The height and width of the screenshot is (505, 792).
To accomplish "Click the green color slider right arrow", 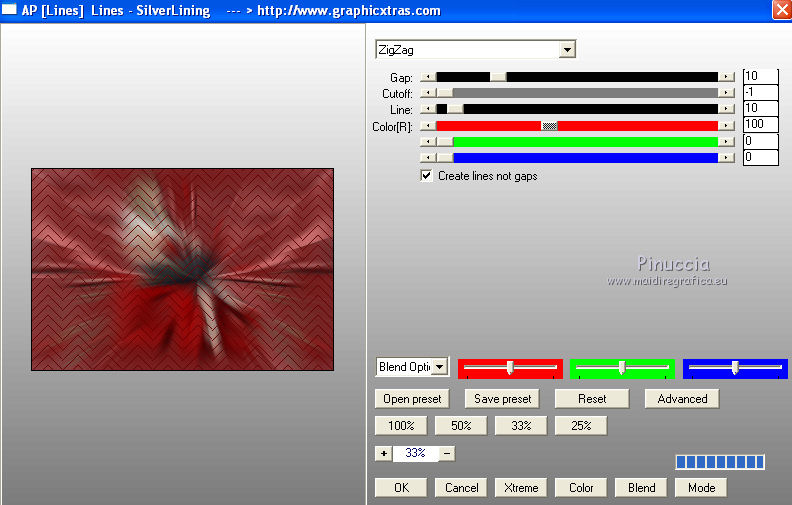I will click(726, 142).
